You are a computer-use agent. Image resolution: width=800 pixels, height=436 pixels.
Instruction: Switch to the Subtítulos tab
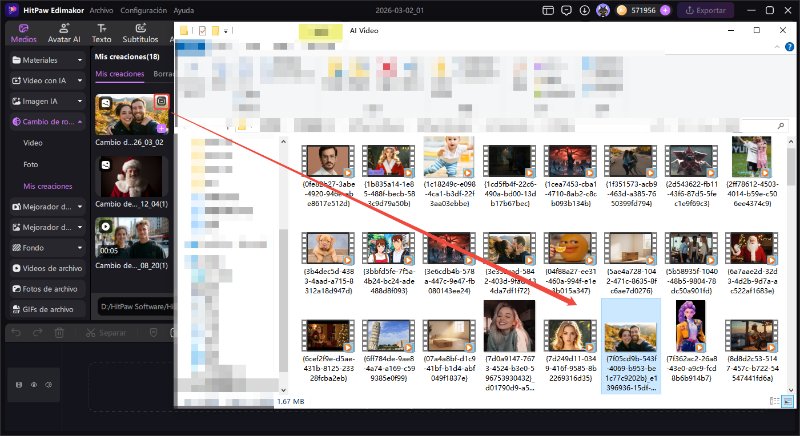click(139, 33)
